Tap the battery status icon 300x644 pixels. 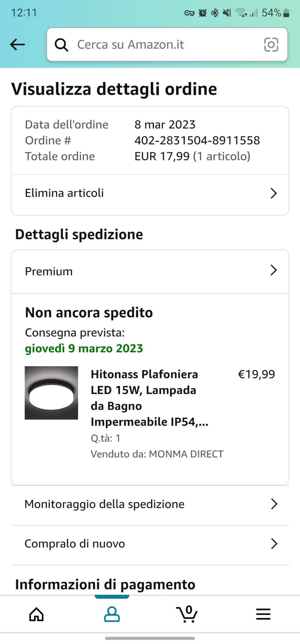pyautogui.click(x=286, y=13)
